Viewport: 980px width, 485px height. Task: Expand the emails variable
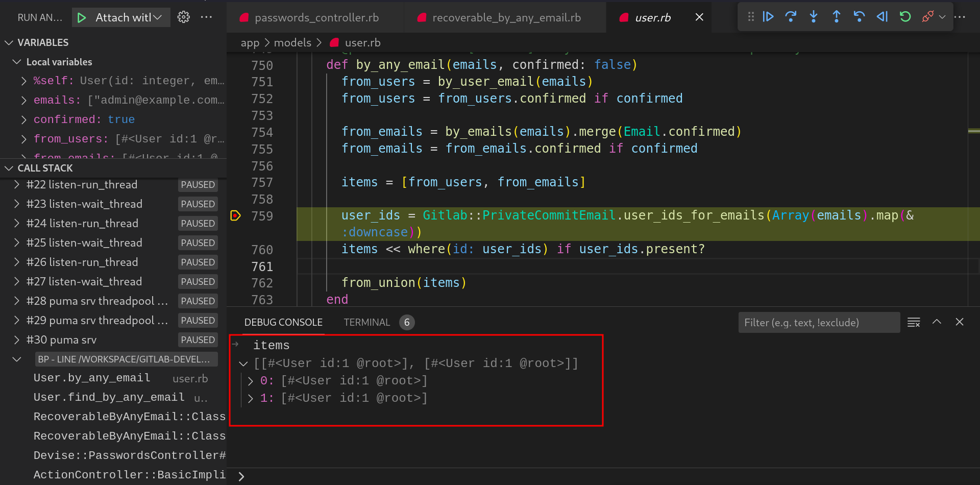pos(24,100)
